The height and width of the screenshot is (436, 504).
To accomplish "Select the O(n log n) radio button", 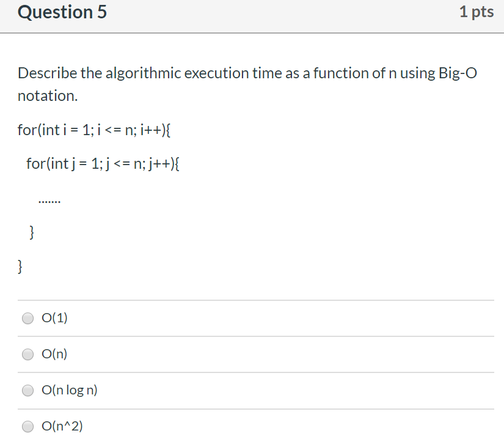I will [27, 390].
